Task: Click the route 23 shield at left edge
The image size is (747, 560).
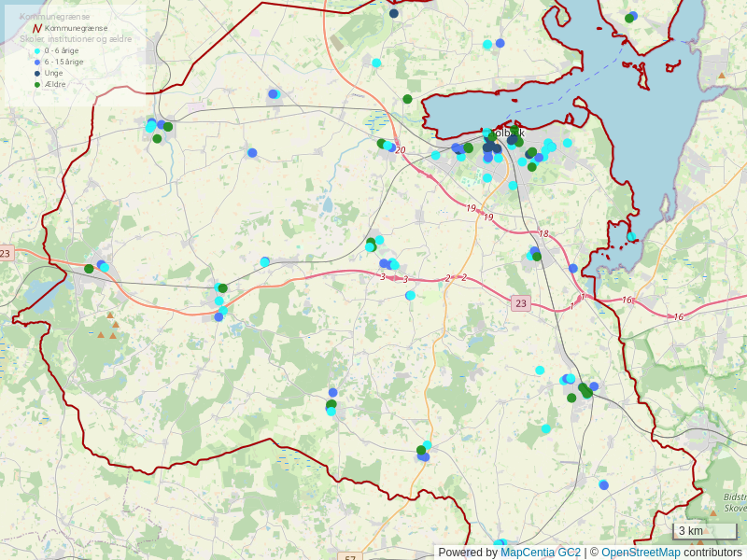Action: 6,254
